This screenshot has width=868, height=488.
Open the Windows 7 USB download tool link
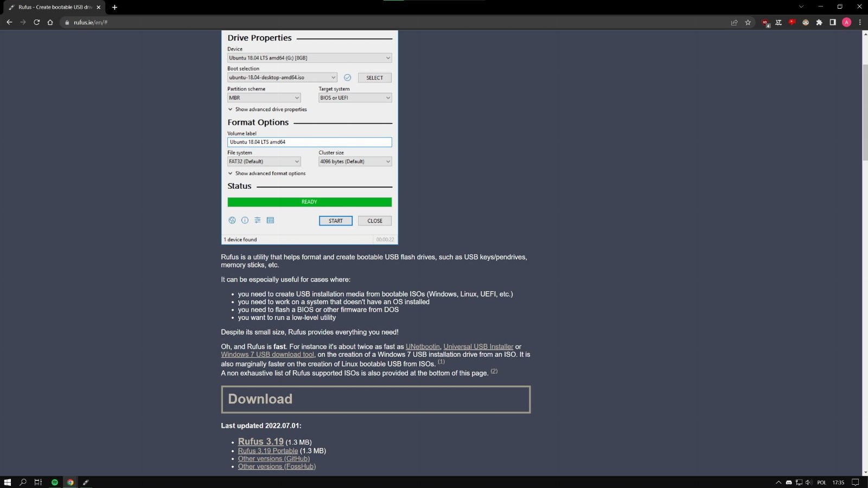(x=267, y=355)
